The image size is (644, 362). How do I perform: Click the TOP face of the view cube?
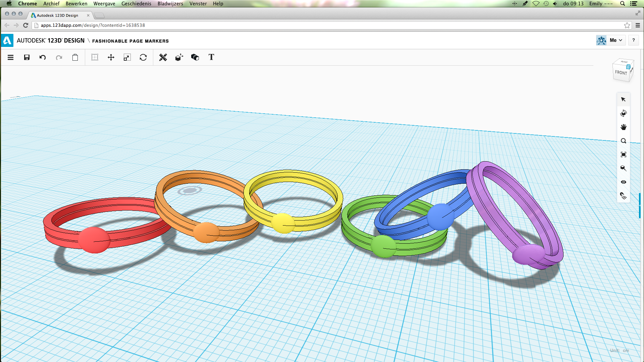click(x=624, y=62)
